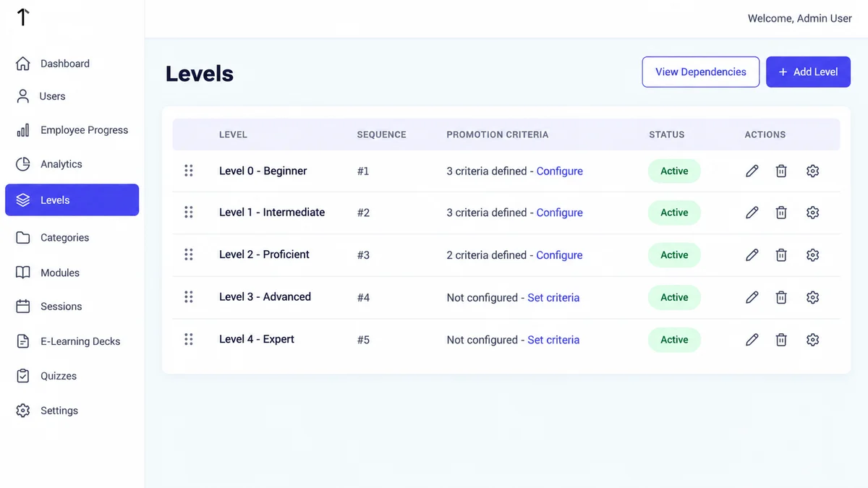
Task: Edit Level 4 - Expert with pencil icon
Action: point(752,340)
